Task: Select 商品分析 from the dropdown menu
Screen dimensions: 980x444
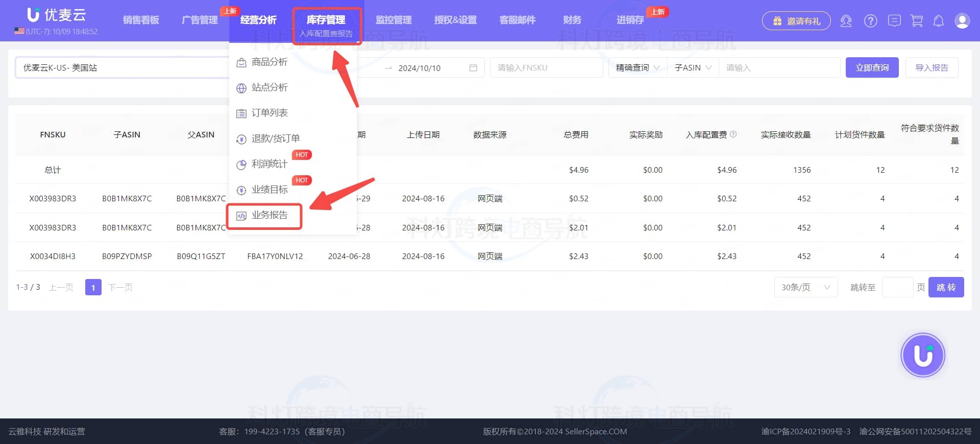Action: tap(269, 62)
